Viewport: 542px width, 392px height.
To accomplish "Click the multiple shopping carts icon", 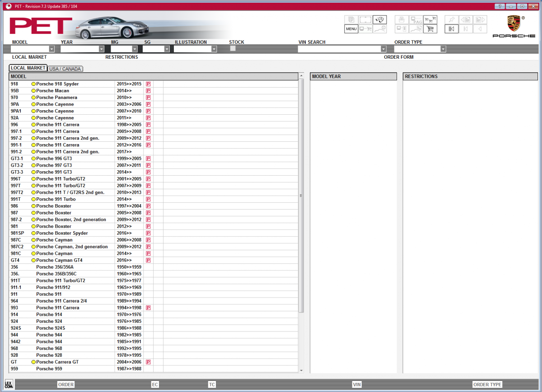I will pos(430,19).
